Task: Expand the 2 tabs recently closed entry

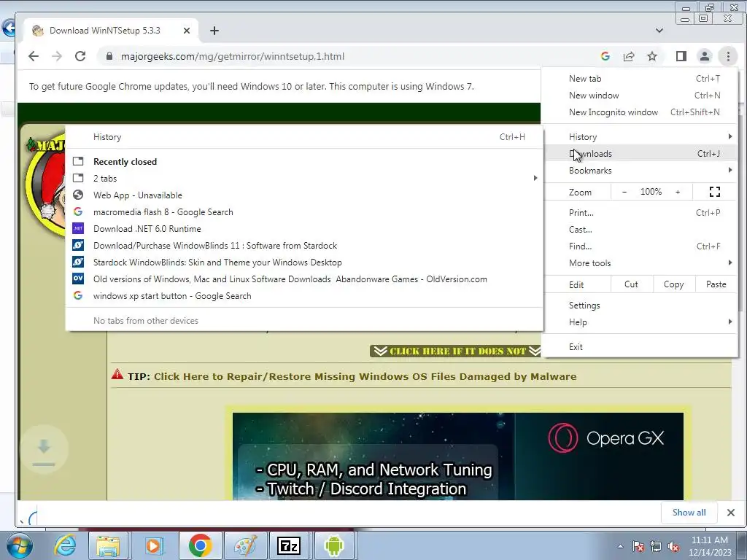Action: (304, 178)
